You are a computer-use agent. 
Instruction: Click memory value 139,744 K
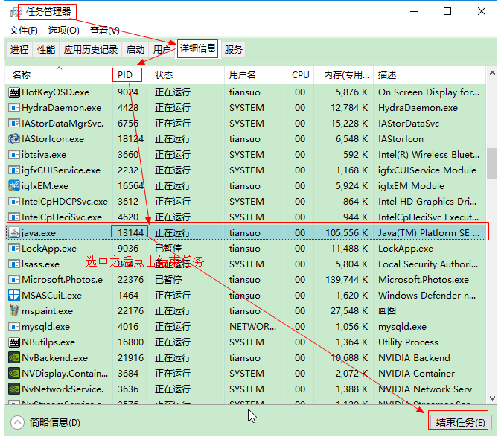pos(346,280)
